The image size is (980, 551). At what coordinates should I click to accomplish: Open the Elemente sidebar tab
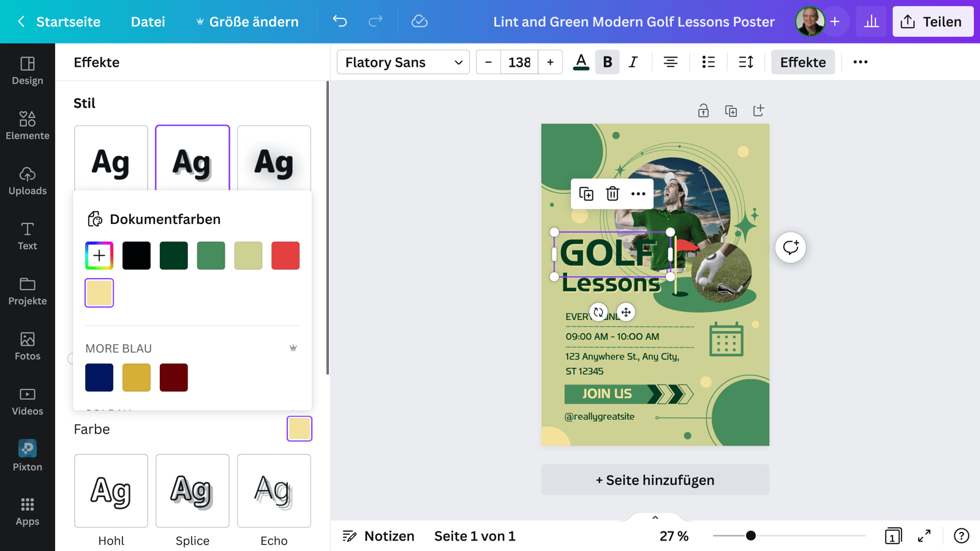pyautogui.click(x=28, y=126)
